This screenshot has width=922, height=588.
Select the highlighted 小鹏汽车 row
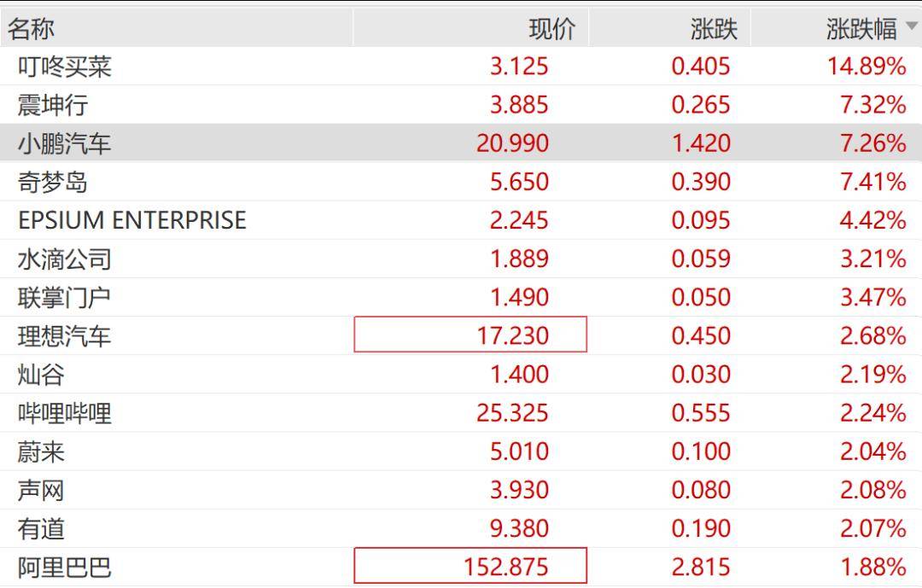click(x=65, y=143)
